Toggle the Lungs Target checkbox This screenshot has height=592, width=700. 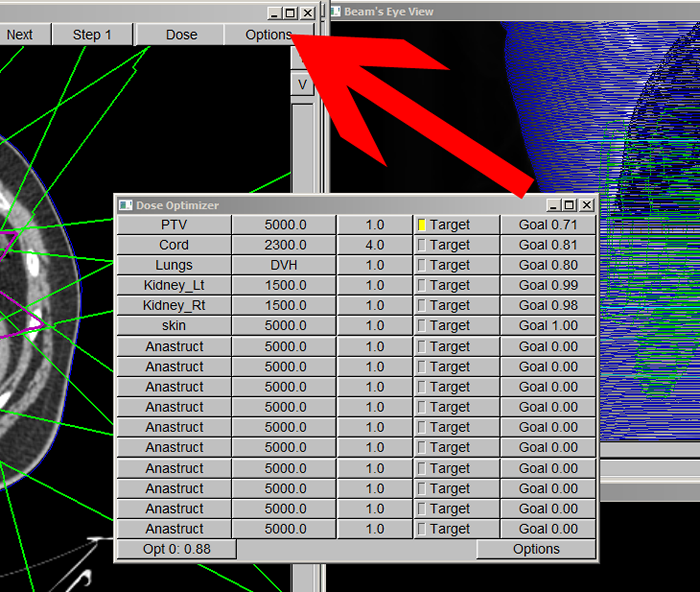click(x=422, y=265)
